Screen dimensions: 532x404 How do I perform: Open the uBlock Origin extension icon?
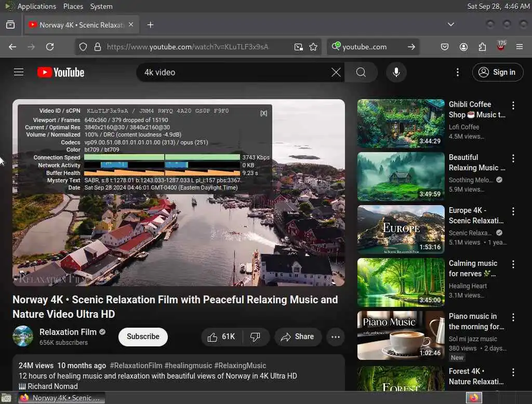tap(501, 46)
